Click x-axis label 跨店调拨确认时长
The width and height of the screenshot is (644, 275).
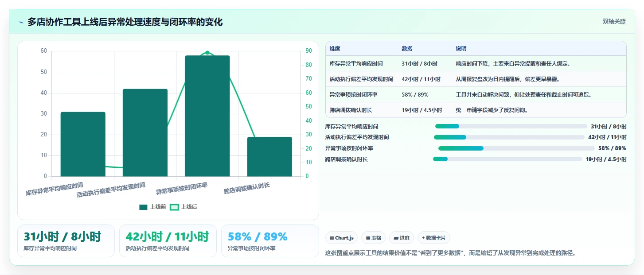247,188
